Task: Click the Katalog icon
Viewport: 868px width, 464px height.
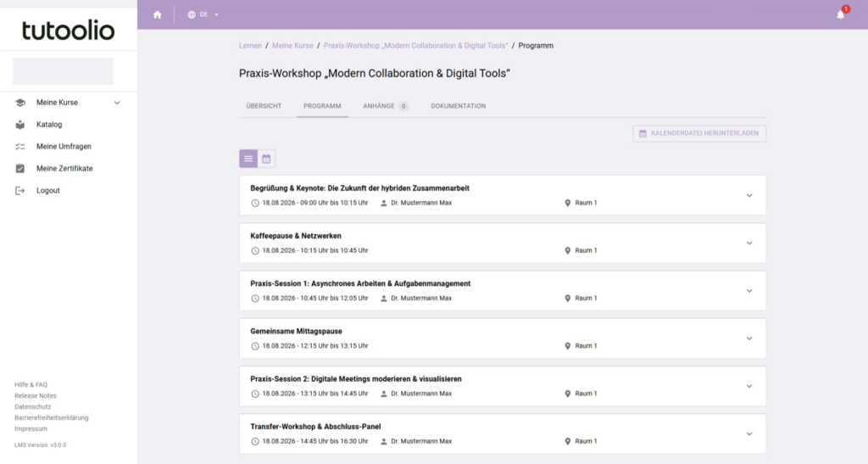Action: click(20, 125)
